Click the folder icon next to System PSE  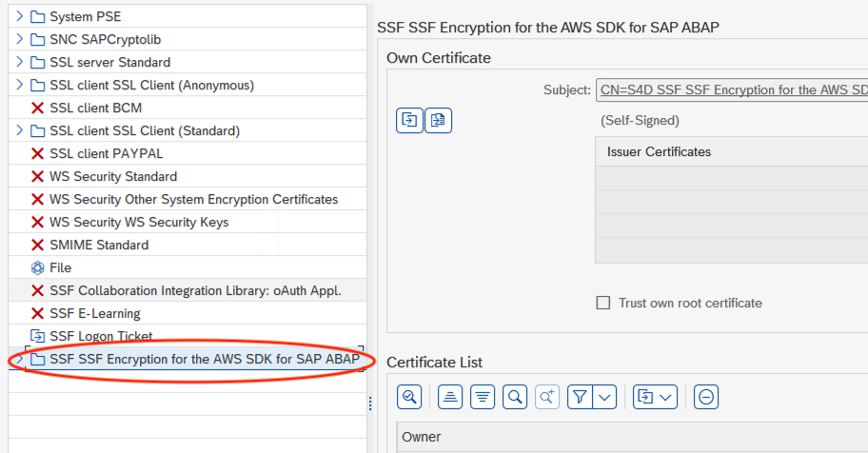click(x=38, y=16)
